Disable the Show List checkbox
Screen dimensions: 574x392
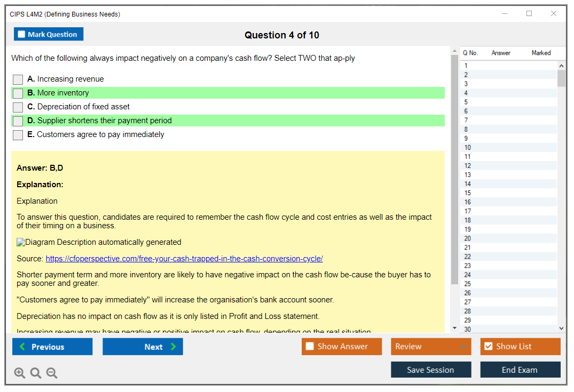coord(488,347)
